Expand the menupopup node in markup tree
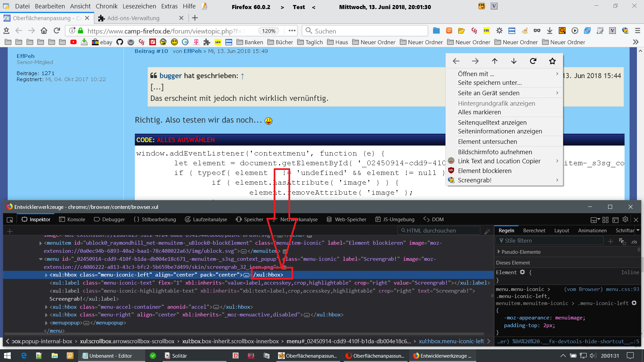 [x=46, y=323]
